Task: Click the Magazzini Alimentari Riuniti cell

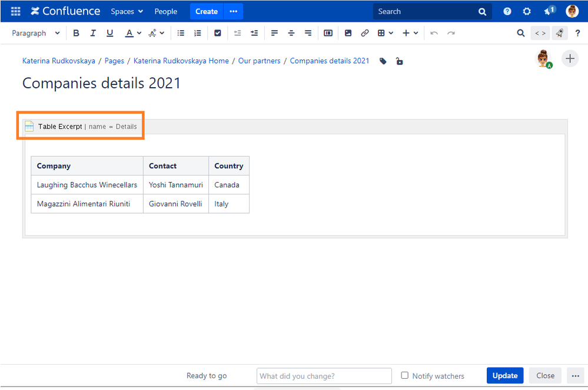Action: click(x=87, y=204)
